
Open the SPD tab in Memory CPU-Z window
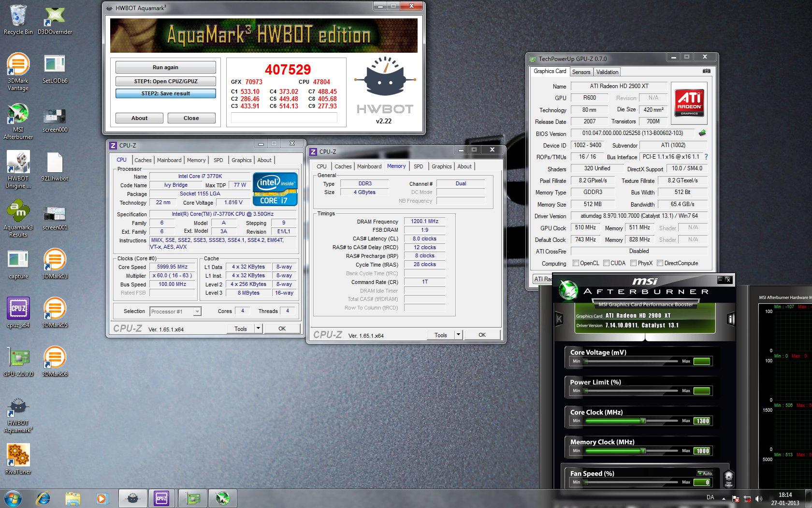[x=419, y=166]
